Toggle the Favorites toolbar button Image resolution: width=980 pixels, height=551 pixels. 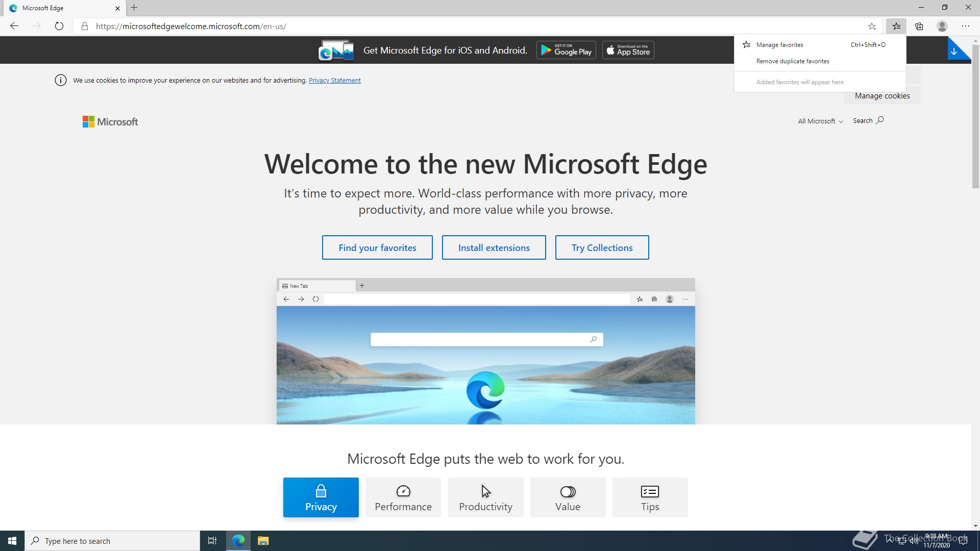pos(896,26)
